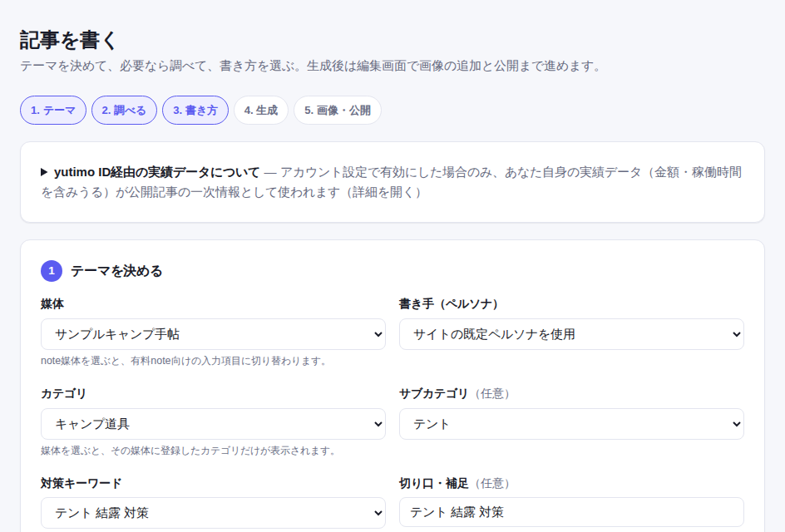Viewport: 785px width, 532px height.
Task: Click the 対策キーワード label
Action: pyautogui.click(x=81, y=484)
